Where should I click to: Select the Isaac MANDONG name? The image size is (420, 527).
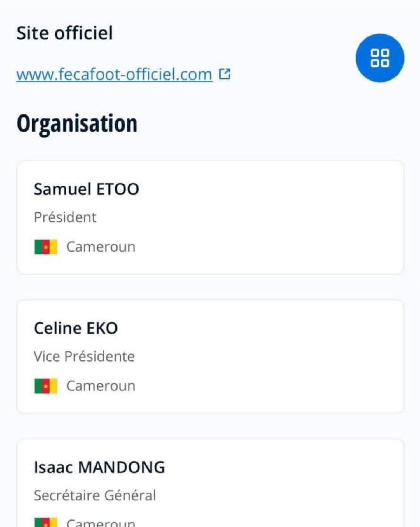click(99, 467)
